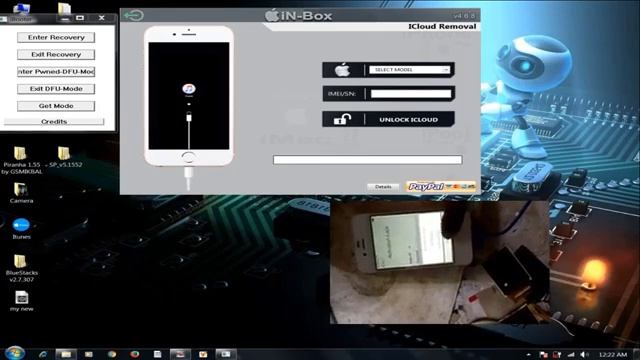Viewport: 640px width, 360px height.
Task: Open Credits in the small window
Action: [54, 122]
